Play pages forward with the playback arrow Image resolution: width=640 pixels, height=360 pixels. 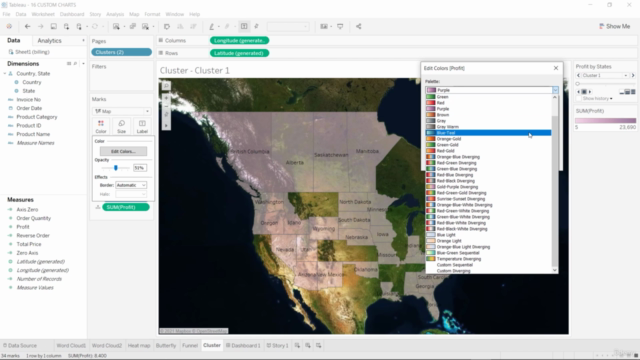click(590, 92)
